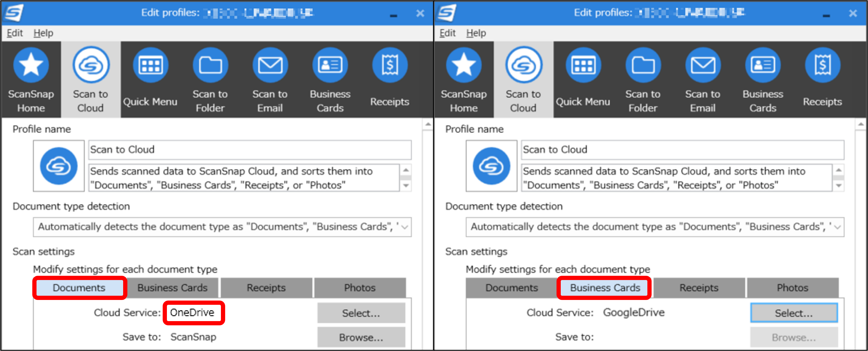868x351 pixels.
Task: Click Select... for cloud service in left window
Action: 361,313
